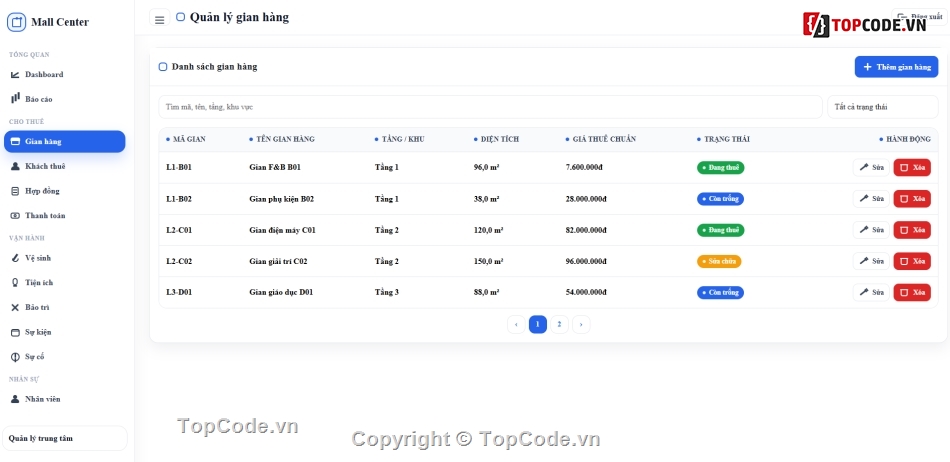Click the price 96.000.000đ

coord(586,262)
